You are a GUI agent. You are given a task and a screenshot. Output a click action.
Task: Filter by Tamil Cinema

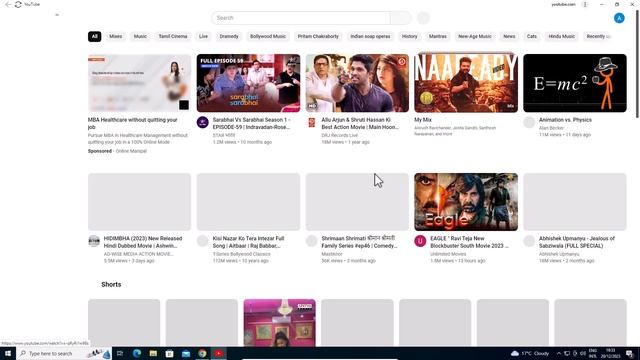pos(173,36)
